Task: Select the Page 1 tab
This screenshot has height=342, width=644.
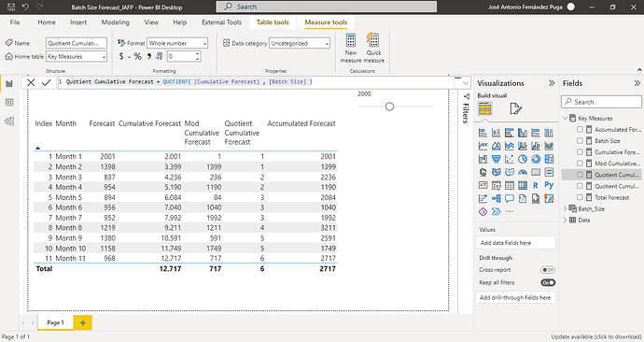Action: 55,322
